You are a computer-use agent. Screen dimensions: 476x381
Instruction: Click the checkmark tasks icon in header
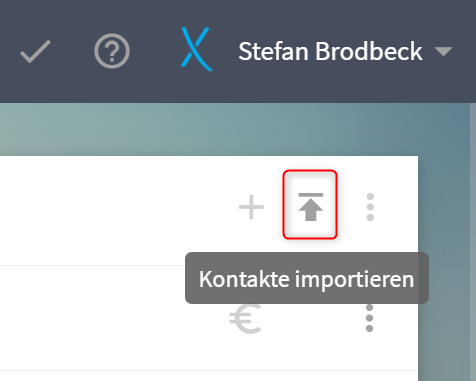click(35, 51)
